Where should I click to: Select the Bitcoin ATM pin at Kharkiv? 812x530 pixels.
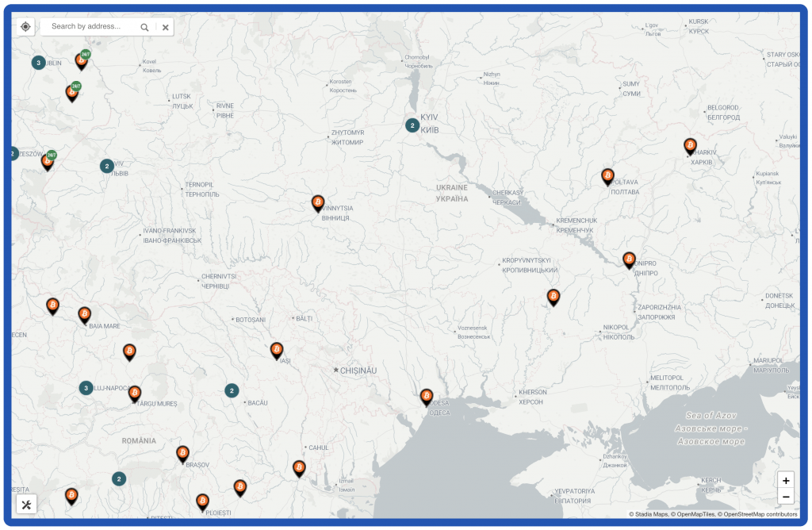690,147
